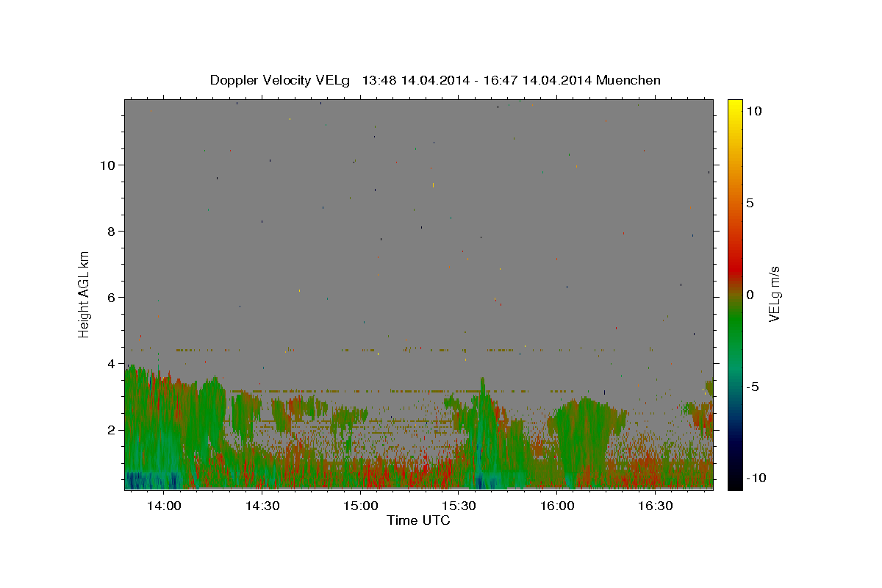The height and width of the screenshot is (588, 882).
Task: Click the '16:00' time tick label
Action: coord(557,506)
